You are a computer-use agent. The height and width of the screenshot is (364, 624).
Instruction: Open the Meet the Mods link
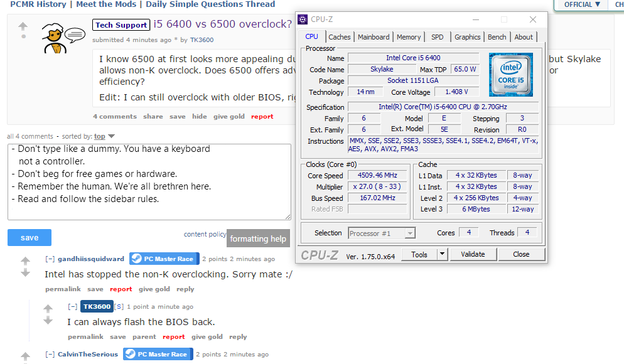(106, 4)
